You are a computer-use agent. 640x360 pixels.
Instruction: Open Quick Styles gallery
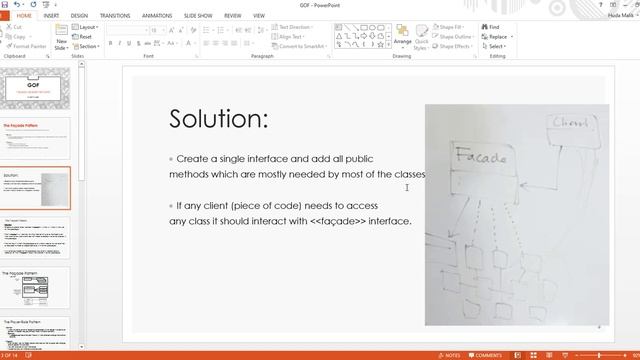[x=421, y=38]
